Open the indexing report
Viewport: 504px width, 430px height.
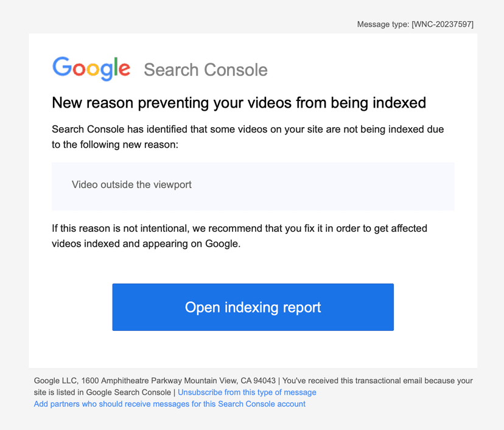pos(252,307)
